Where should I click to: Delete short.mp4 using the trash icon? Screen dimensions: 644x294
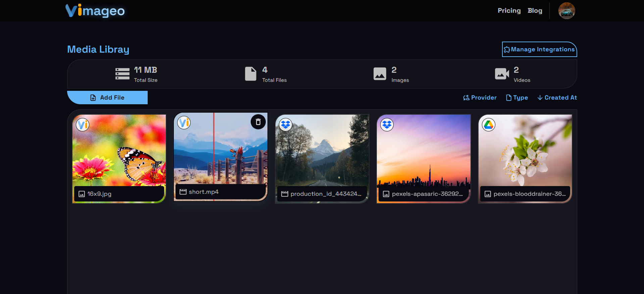pos(258,122)
